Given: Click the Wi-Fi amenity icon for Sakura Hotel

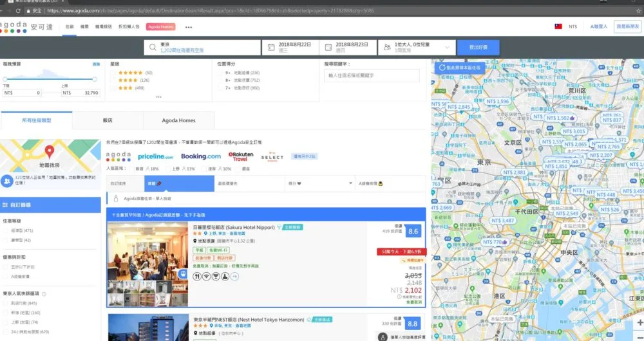Looking at the screenshot, I should click(206, 277).
